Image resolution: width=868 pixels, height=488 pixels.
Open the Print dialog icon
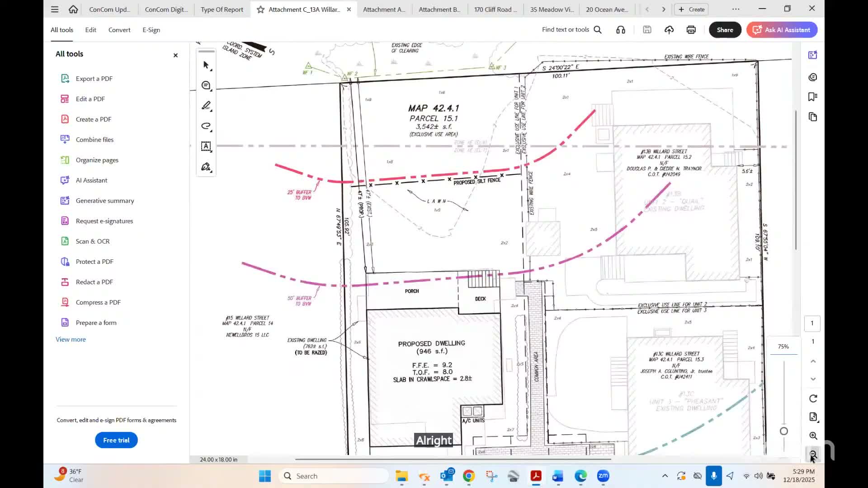pos(690,29)
